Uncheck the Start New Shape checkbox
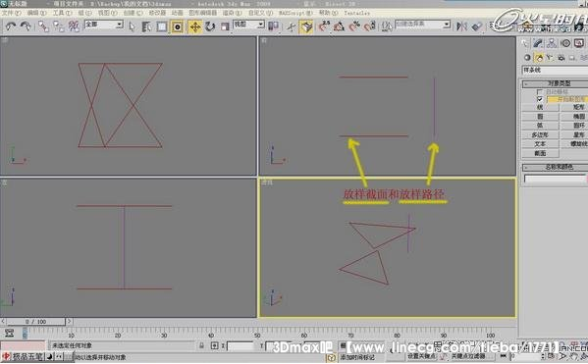The height and width of the screenshot is (364, 588). point(540,99)
